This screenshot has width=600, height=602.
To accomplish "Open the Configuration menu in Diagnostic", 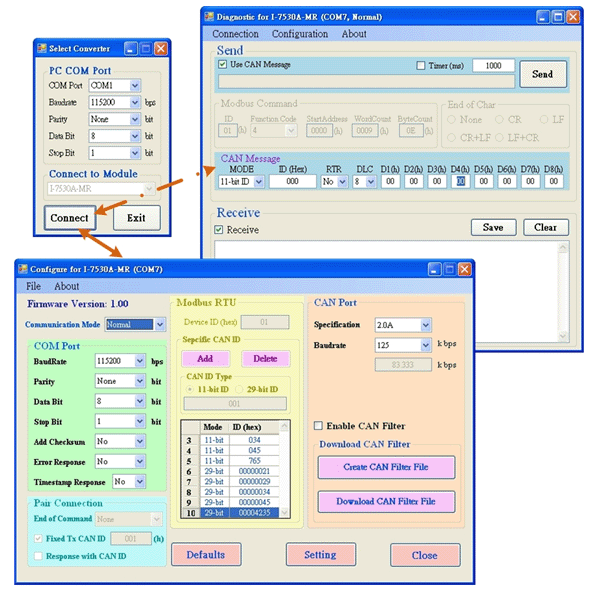I will point(300,34).
